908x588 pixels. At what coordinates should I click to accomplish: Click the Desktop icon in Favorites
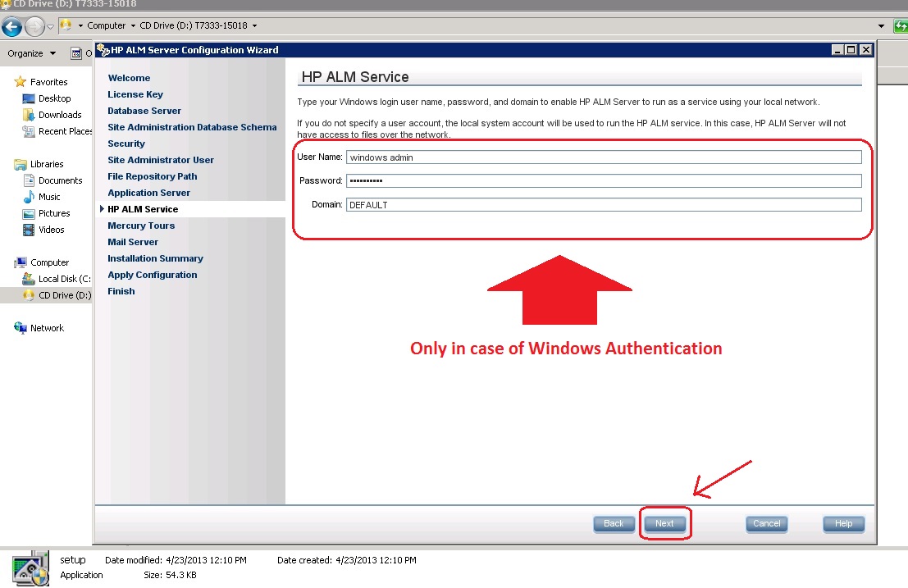click(x=29, y=98)
